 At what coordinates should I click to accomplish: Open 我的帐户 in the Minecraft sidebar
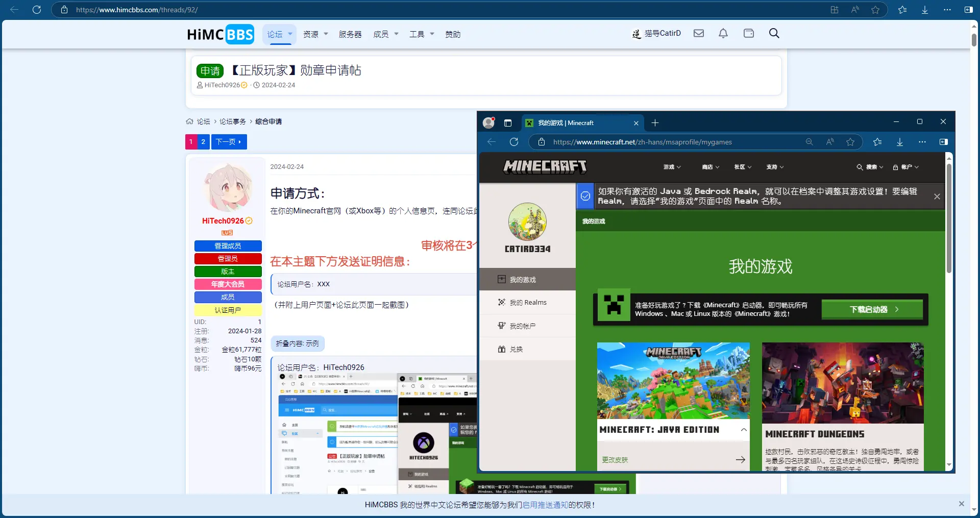[523, 326]
